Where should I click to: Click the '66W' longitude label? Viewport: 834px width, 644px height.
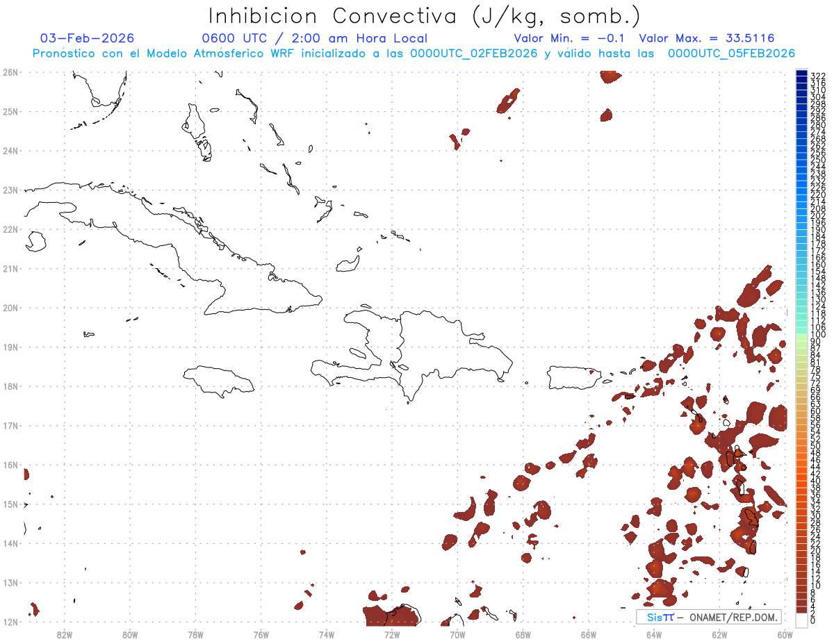(589, 634)
